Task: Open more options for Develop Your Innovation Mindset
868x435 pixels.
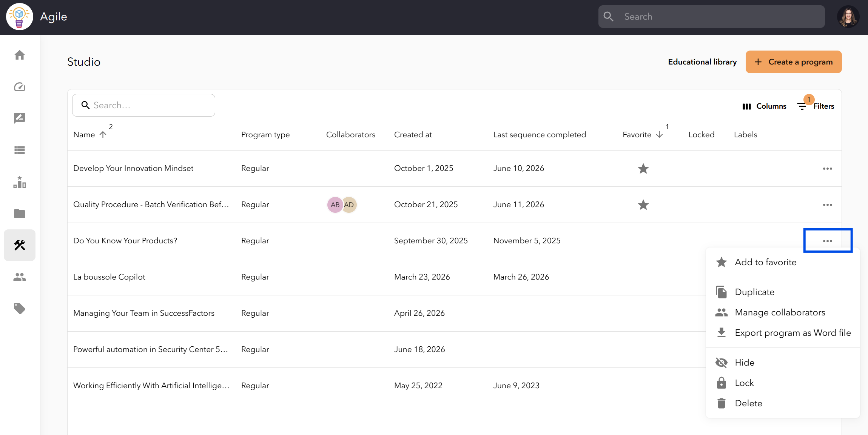Action: click(x=828, y=169)
